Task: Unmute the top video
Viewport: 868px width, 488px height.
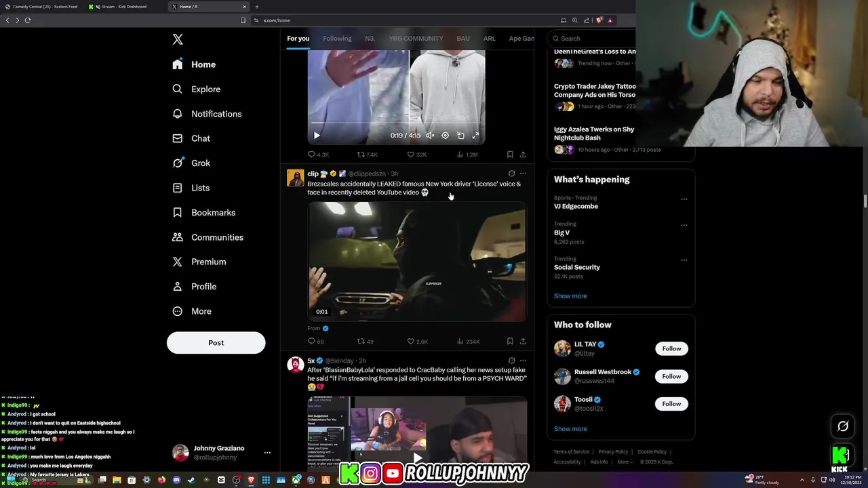Action: [430, 136]
